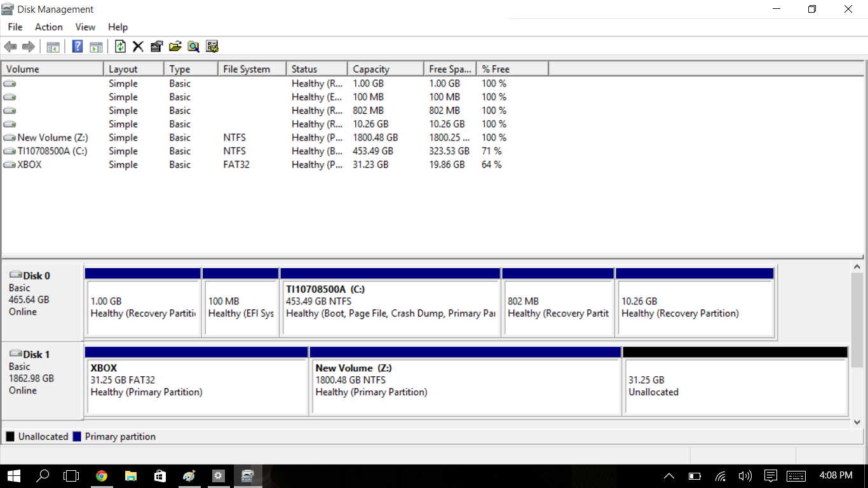The height and width of the screenshot is (488, 868).
Task: Sort by the Capacity column header
Action: pyautogui.click(x=386, y=69)
